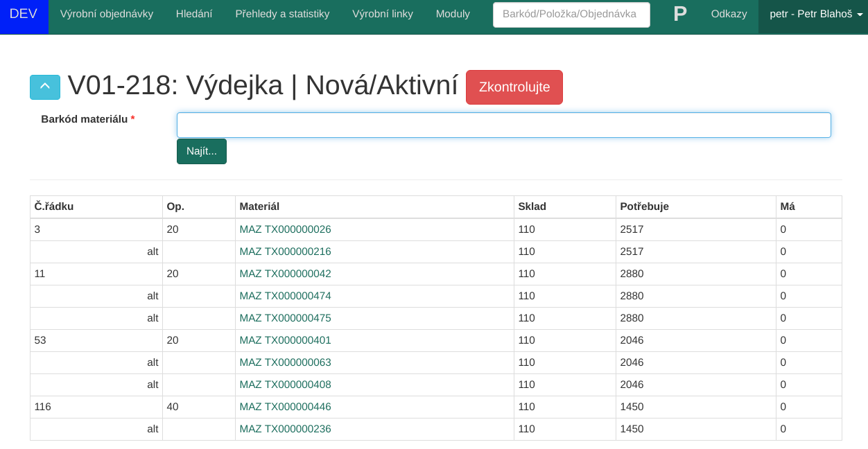Open the Odkazy menu

729,14
